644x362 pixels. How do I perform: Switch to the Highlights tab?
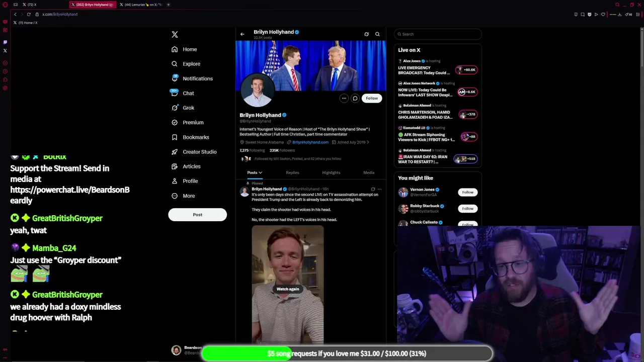click(x=331, y=172)
